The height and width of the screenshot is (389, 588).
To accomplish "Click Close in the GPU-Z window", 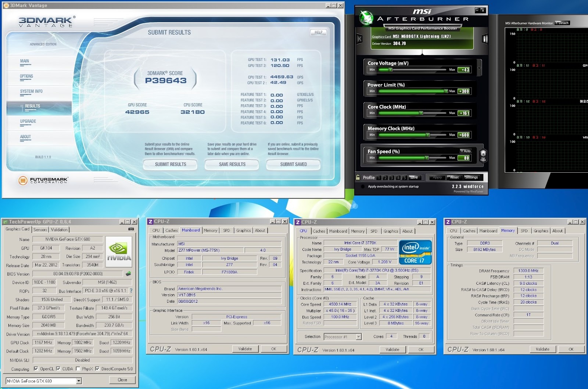I will [122, 380].
